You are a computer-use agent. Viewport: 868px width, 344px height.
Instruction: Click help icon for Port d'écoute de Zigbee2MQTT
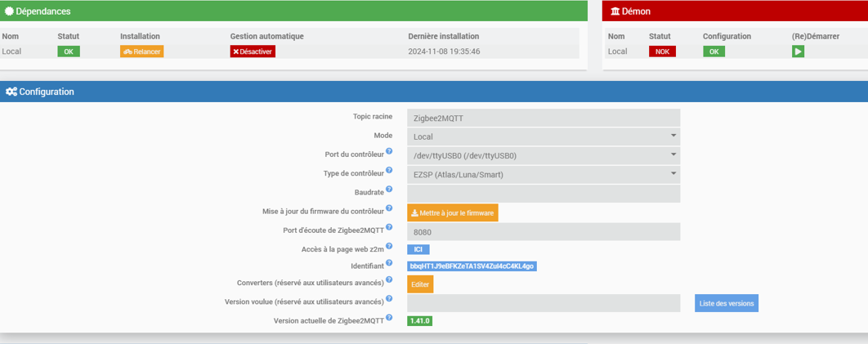click(x=389, y=227)
